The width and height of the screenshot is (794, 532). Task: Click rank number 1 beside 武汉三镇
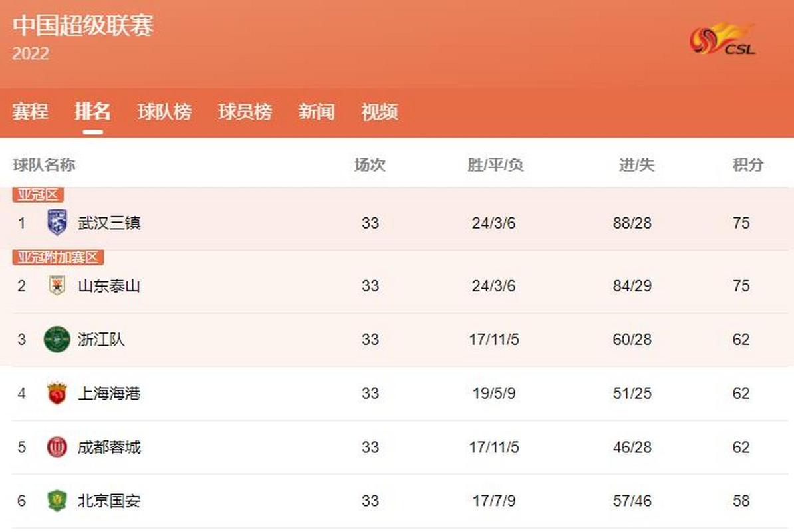tap(22, 223)
